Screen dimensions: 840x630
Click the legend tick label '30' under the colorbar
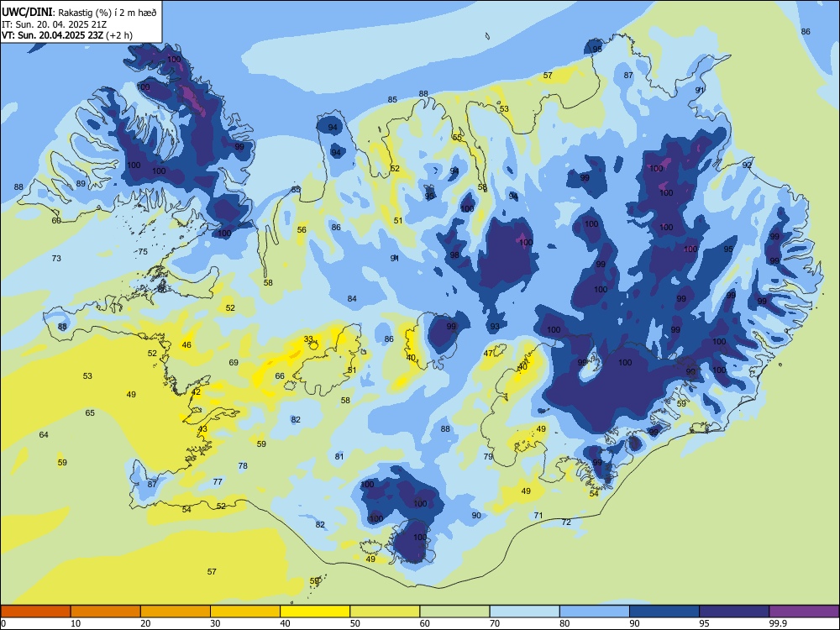click(215, 623)
